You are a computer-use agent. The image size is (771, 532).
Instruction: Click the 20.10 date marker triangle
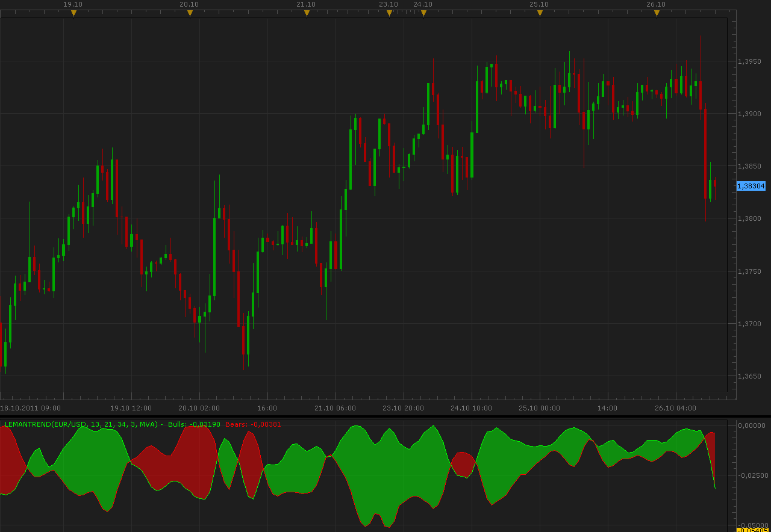pyautogui.click(x=190, y=13)
